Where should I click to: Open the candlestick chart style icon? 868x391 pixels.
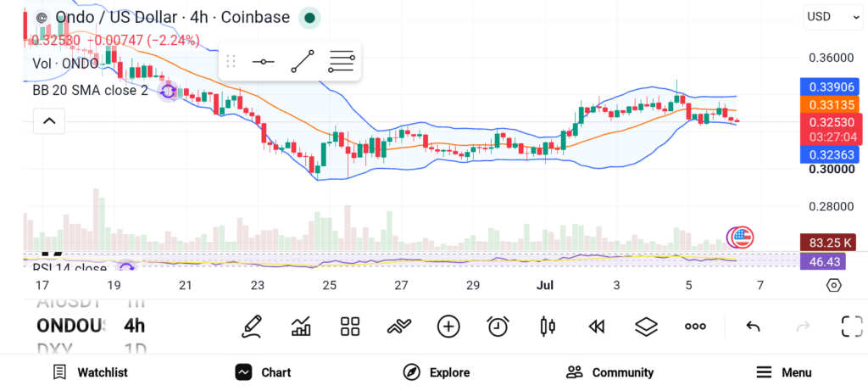pyautogui.click(x=547, y=327)
